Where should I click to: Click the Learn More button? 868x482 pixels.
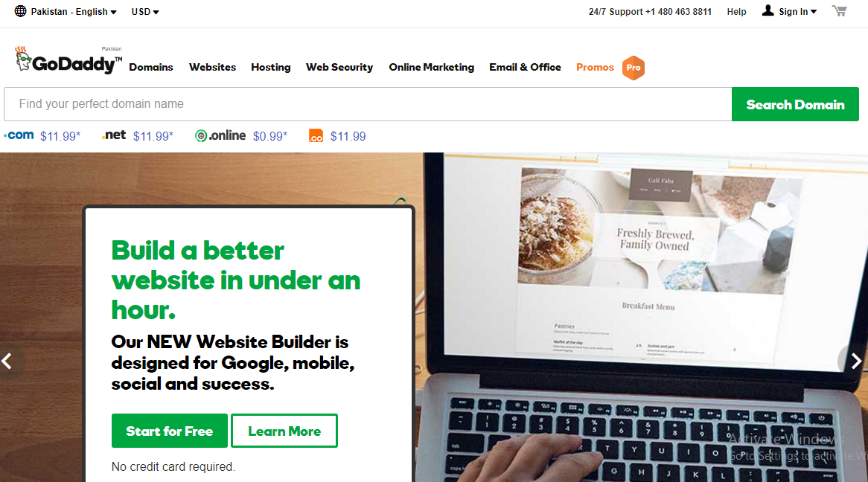(x=284, y=431)
